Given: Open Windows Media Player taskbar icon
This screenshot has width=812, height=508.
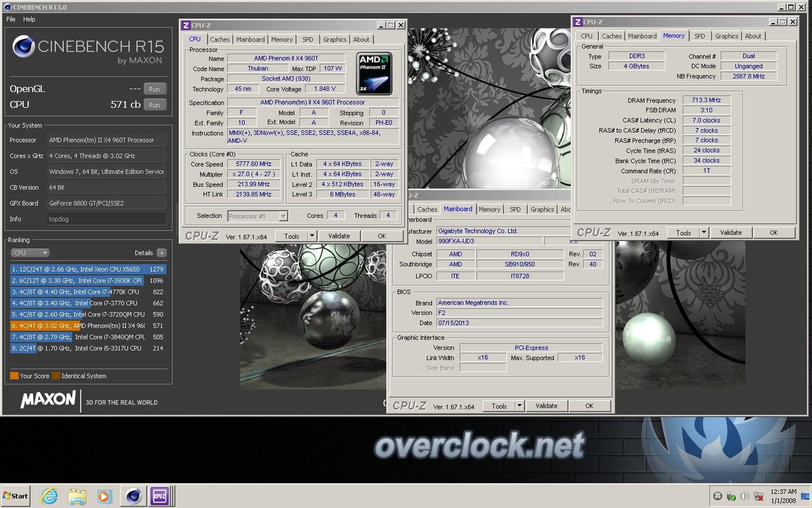Looking at the screenshot, I should [x=104, y=496].
